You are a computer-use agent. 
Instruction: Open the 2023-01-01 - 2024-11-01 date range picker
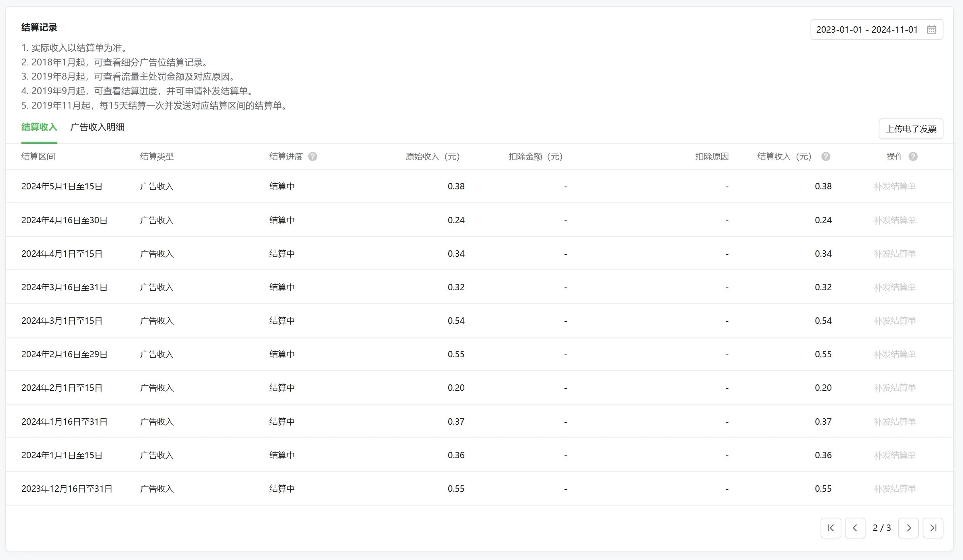(x=866, y=29)
